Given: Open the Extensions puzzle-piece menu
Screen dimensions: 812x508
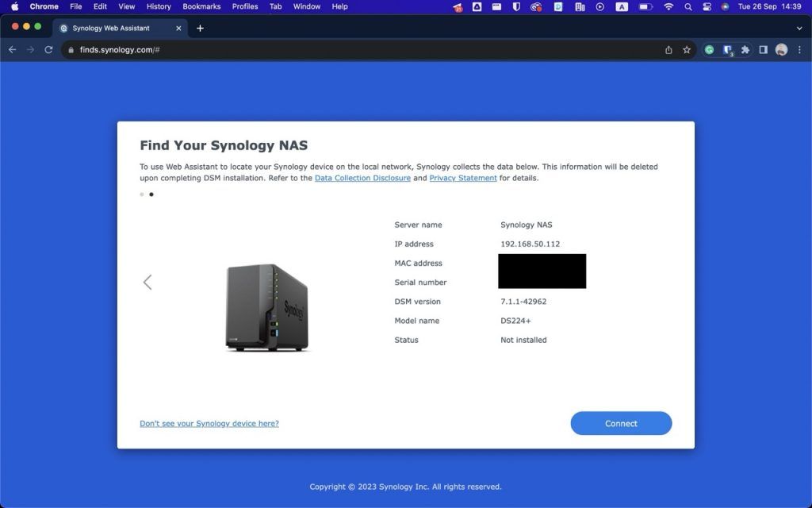Looking at the screenshot, I should [745, 50].
